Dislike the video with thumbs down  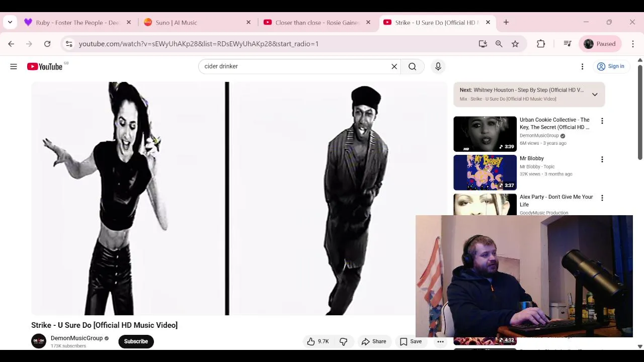[x=344, y=341]
